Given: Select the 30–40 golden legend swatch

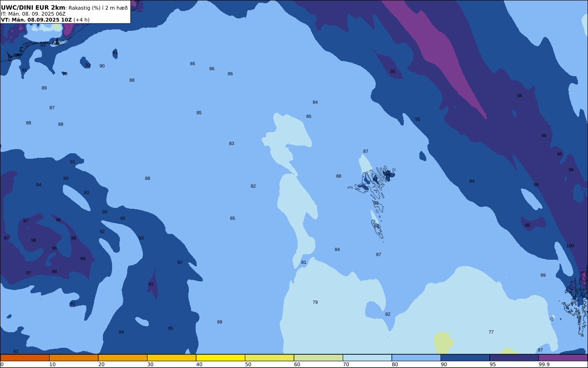Looking at the screenshot, I should tap(171, 357).
